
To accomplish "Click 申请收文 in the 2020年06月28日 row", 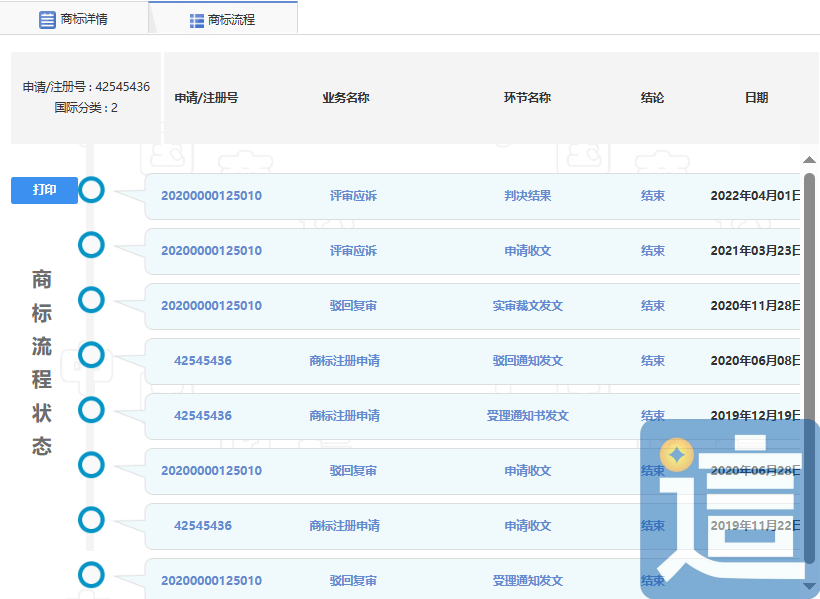I will (527, 470).
